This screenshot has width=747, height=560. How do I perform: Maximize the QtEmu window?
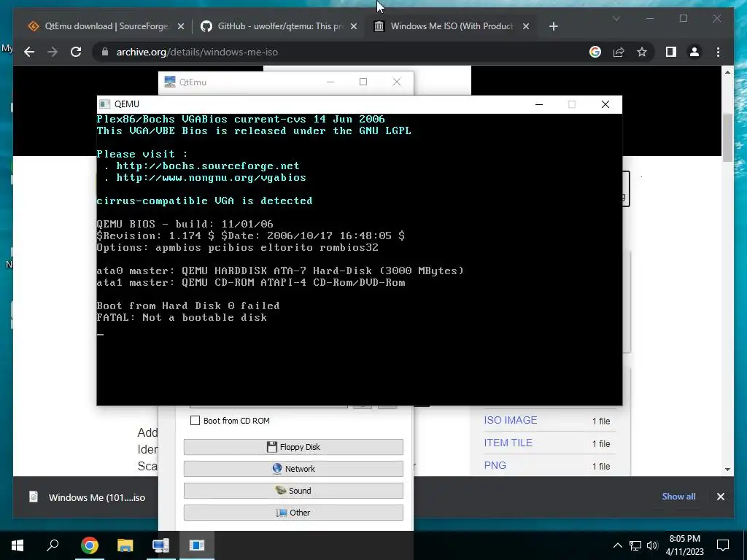click(363, 82)
